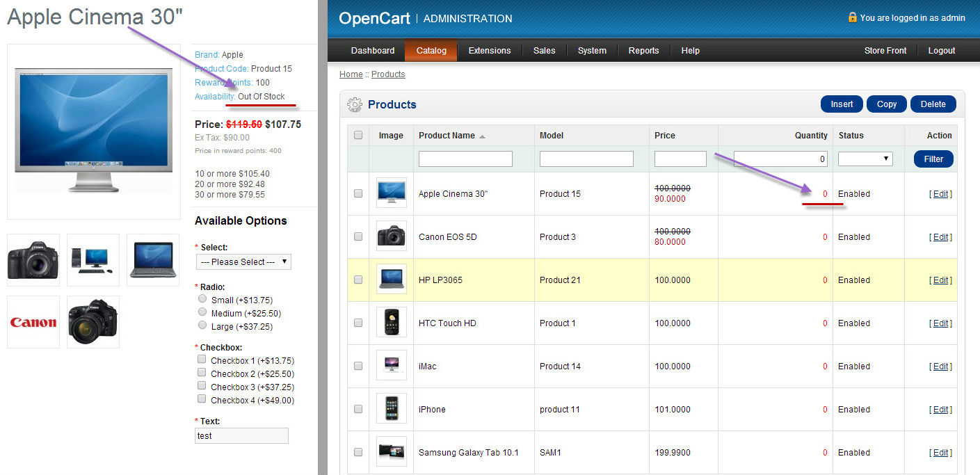980x475 pixels.
Task: Edit the Canon EOS 5D product
Action: [x=940, y=237]
